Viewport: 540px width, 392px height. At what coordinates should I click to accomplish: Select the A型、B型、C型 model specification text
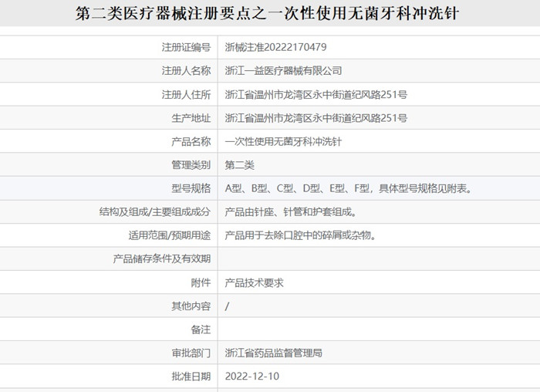point(349,188)
